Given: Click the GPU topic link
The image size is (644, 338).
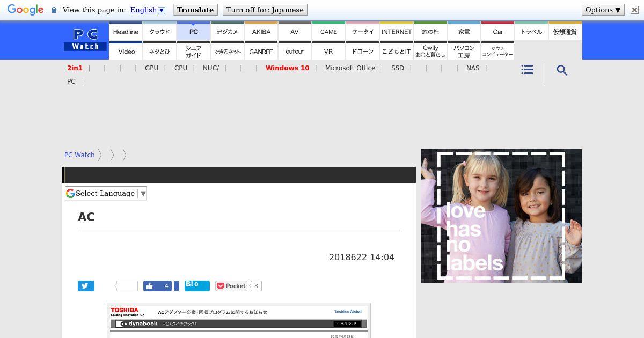Looking at the screenshot, I should click(151, 68).
